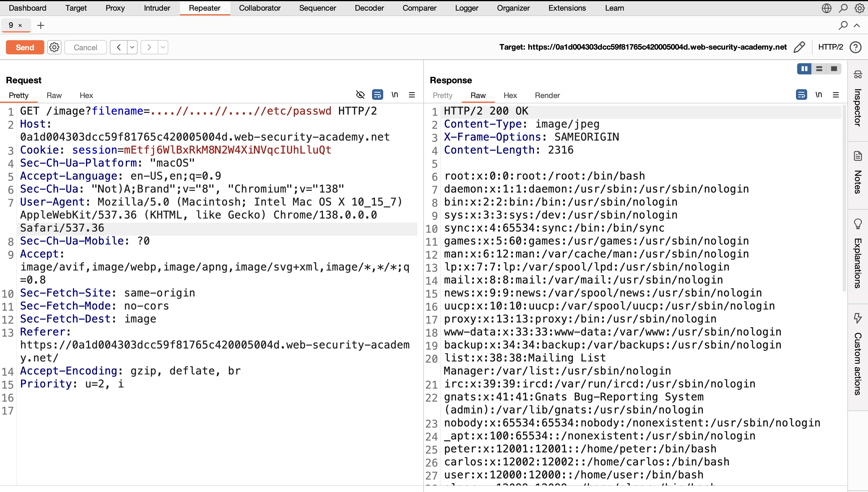This screenshot has width=868, height=492.
Task: Click the response pane vertical scrollbar
Action: point(844,198)
